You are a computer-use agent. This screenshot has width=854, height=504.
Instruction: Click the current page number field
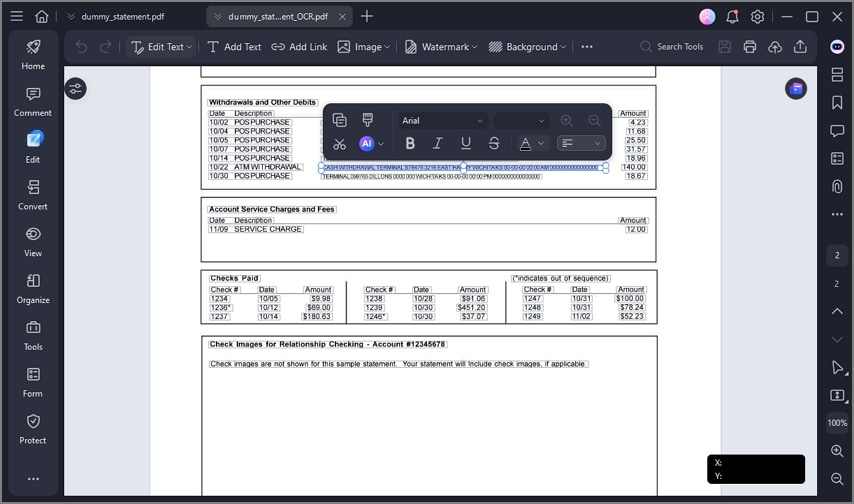click(837, 256)
